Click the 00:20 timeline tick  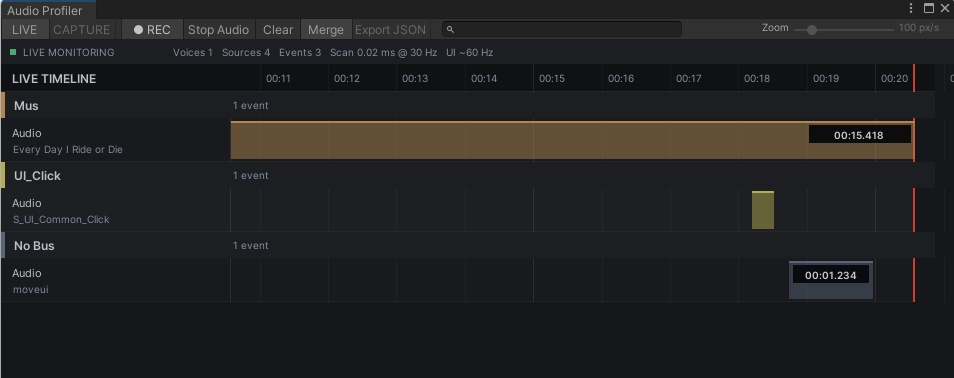click(894, 79)
